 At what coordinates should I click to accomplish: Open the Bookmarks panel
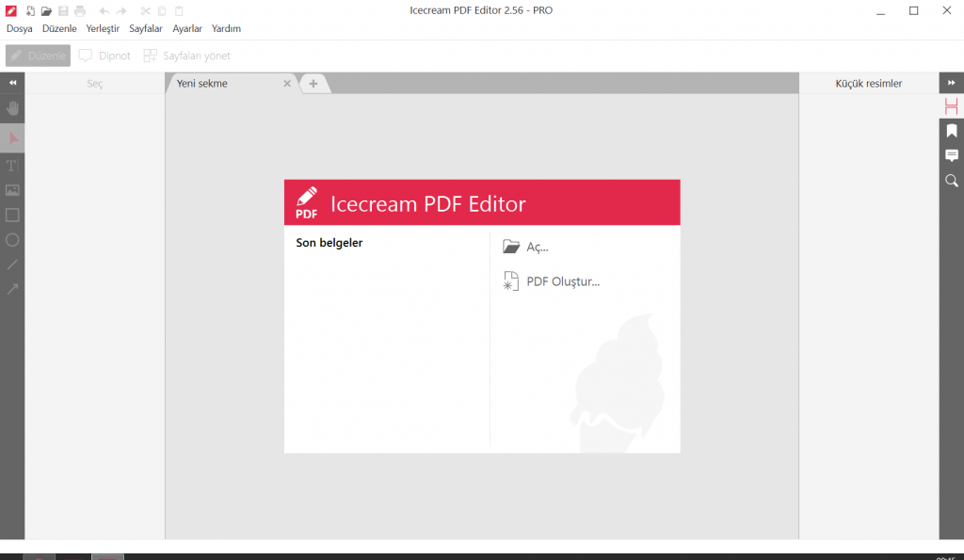click(951, 131)
